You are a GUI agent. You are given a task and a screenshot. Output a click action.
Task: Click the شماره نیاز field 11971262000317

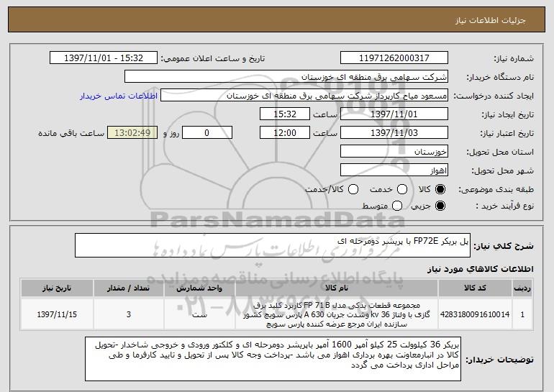point(394,58)
